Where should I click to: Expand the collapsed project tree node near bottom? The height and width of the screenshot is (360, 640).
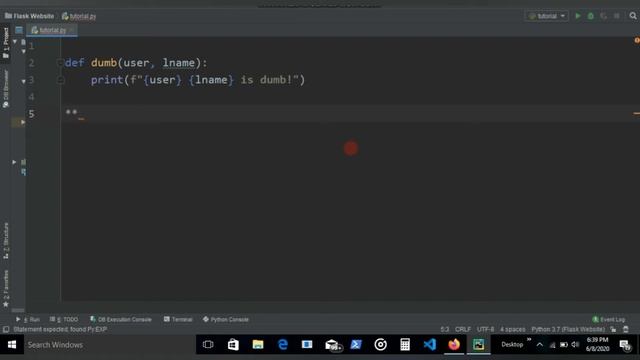14,162
